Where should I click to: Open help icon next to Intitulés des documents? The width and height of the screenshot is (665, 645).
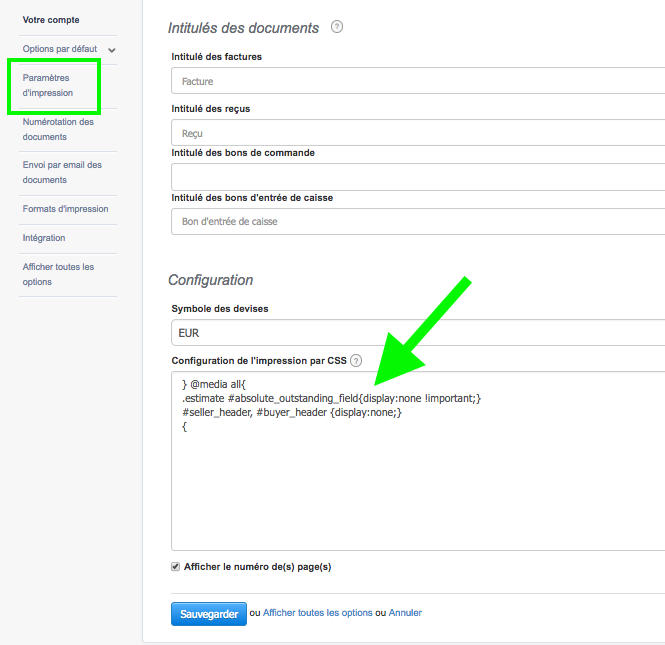[337, 27]
